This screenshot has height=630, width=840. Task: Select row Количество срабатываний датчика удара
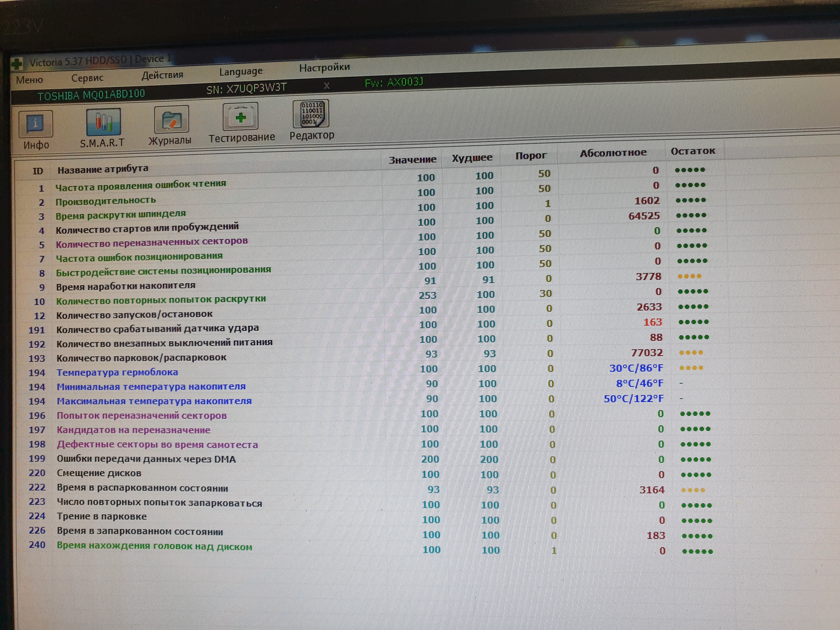[x=157, y=329]
